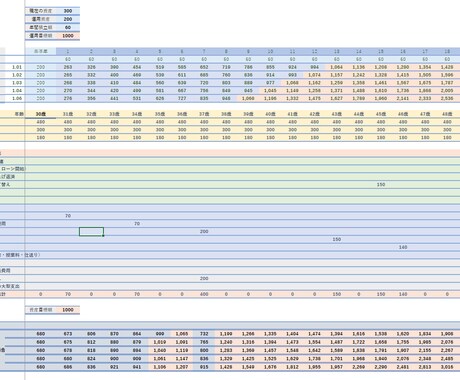
Task: Select the cell showing 420
Action: click(x=114, y=90)
